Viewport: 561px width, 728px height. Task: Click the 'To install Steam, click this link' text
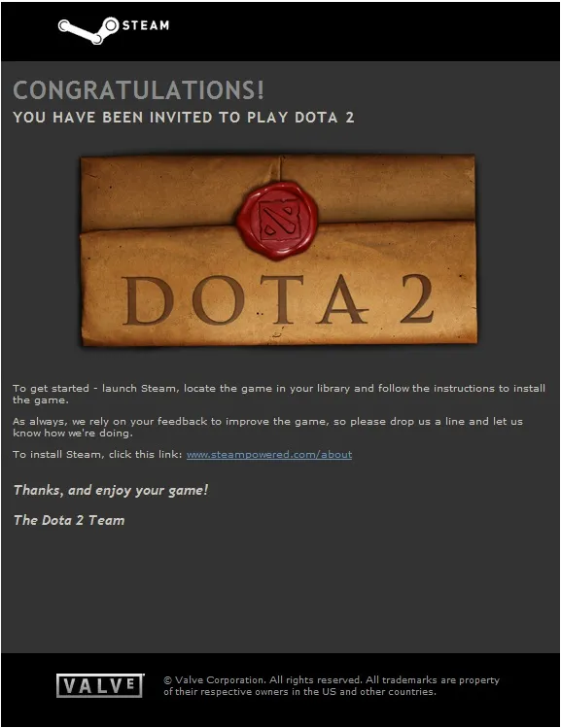[97, 455]
